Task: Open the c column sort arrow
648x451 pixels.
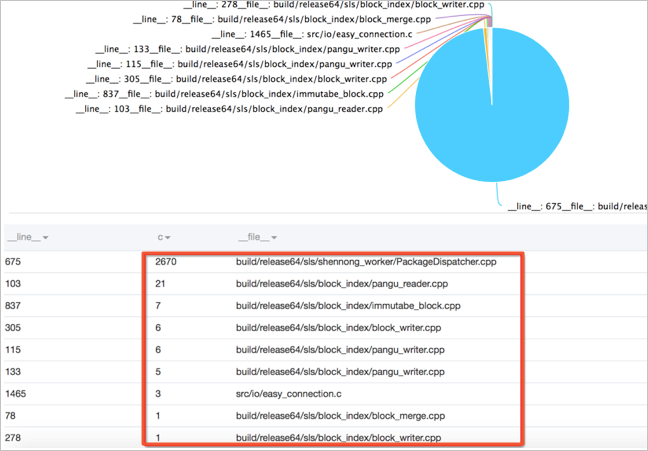Action: click(x=168, y=237)
